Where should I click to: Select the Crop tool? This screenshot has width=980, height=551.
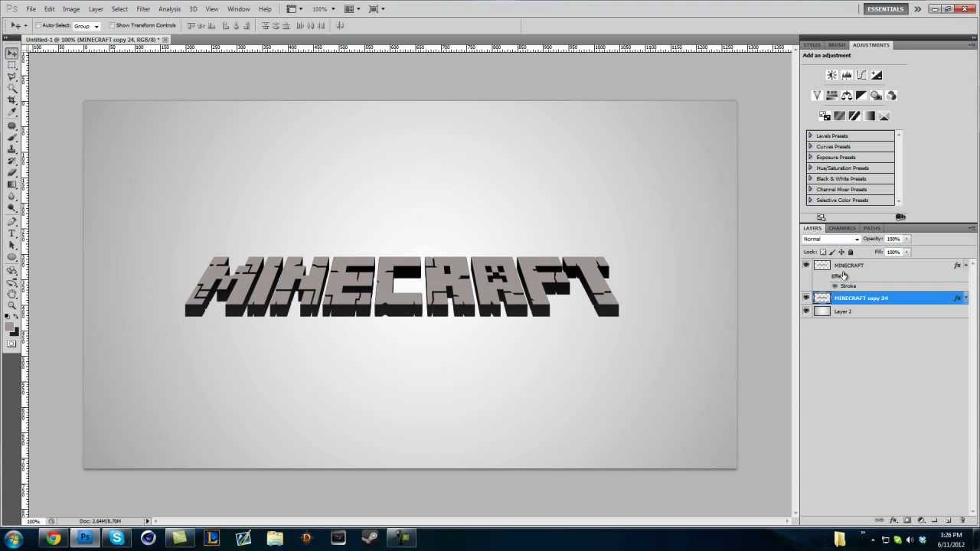pyautogui.click(x=11, y=100)
